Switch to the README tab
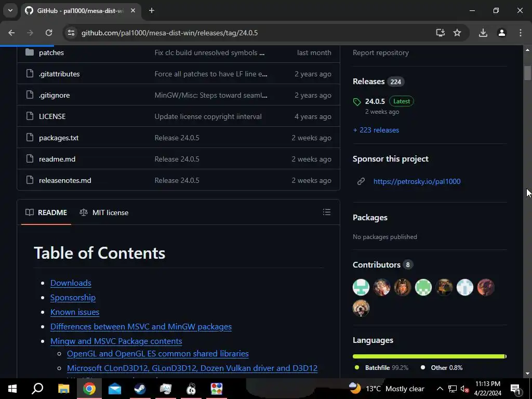Image resolution: width=532 pixels, height=399 pixels. coord(46,212)
